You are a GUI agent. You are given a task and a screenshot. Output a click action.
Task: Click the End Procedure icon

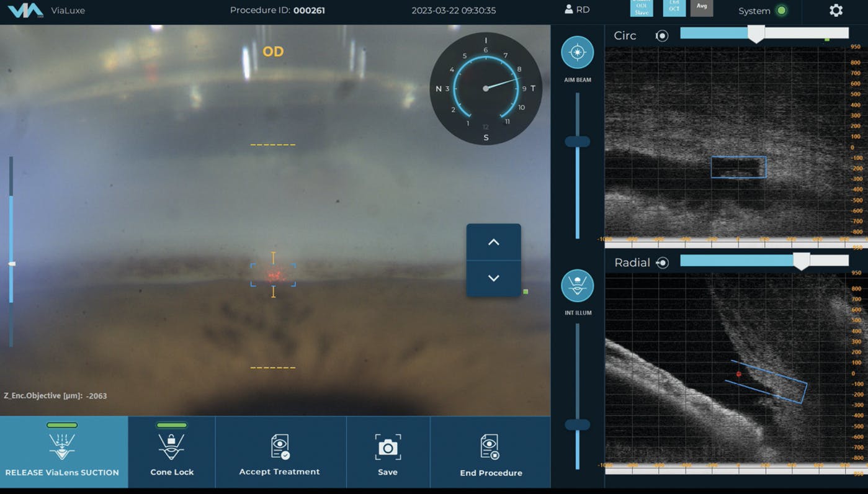click(490, 447)
